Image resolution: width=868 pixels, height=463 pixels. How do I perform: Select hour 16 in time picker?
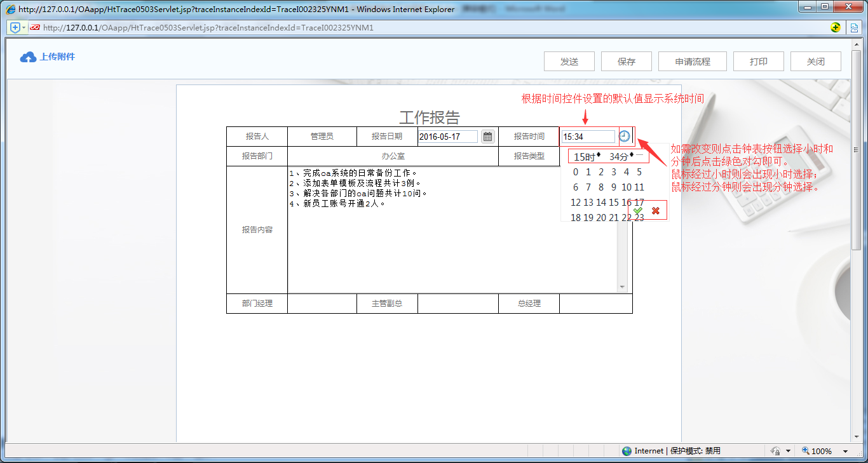pos(626,202)
